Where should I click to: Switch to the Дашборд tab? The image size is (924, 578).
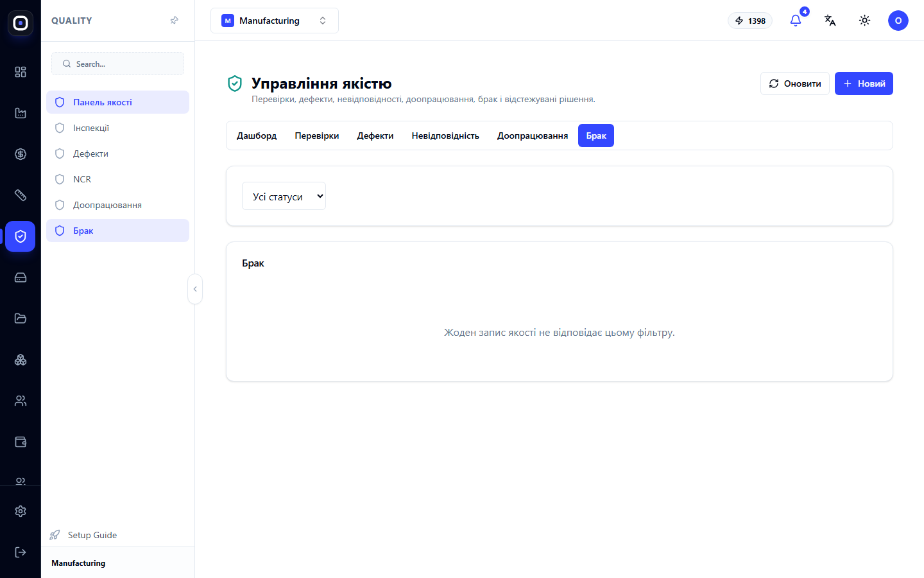click(x=257, y=136)
